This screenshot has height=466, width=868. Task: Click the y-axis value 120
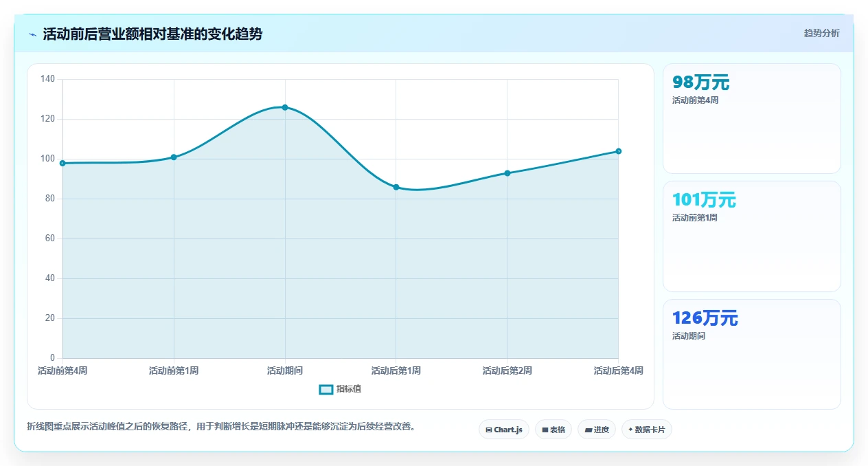pyautogui.click(x=47, y=119)
